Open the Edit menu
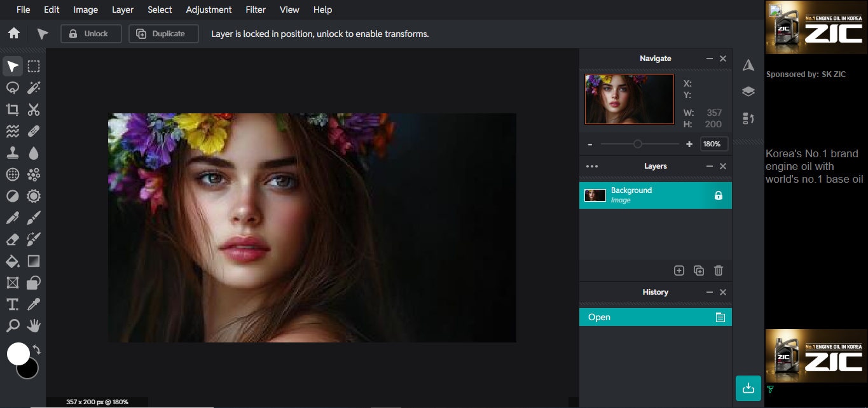The width and height of the screenshot is (868, 408). [52, 10]
